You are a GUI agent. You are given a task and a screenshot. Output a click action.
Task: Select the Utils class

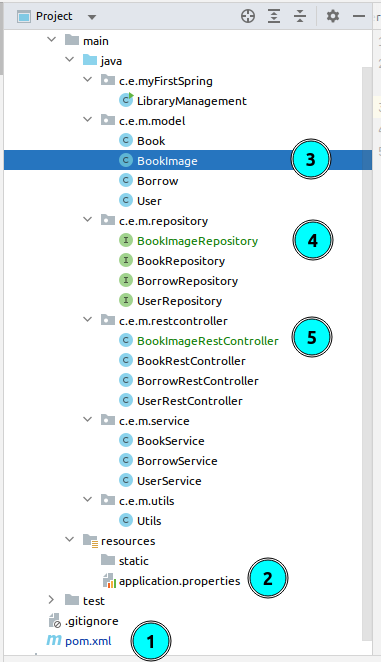pos(149,521)
